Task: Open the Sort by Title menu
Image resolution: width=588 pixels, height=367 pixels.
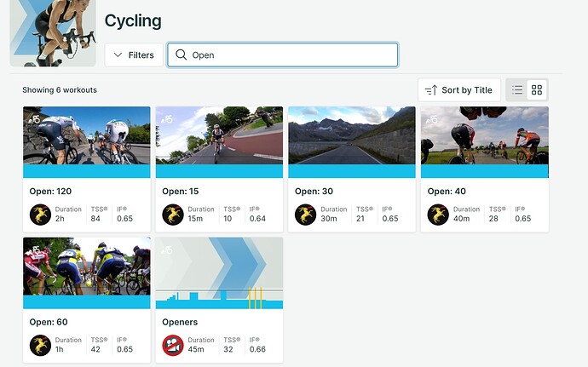Action: 458,89
